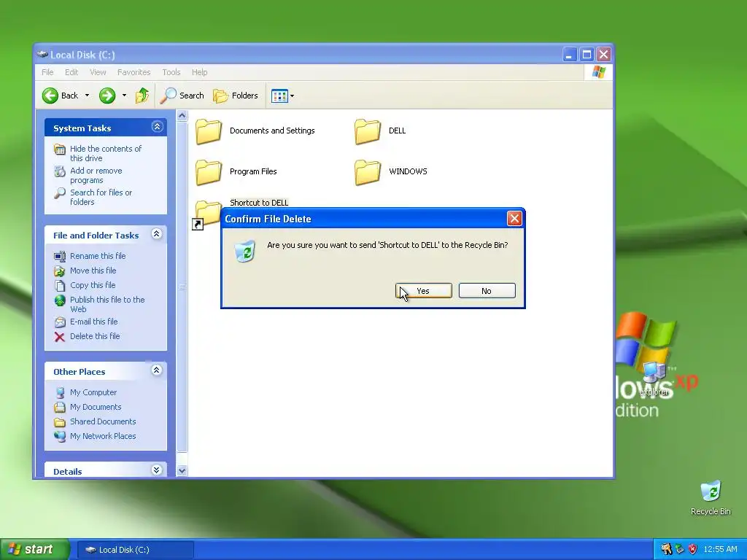Click the E-mail envelope icon

[60, 322]
